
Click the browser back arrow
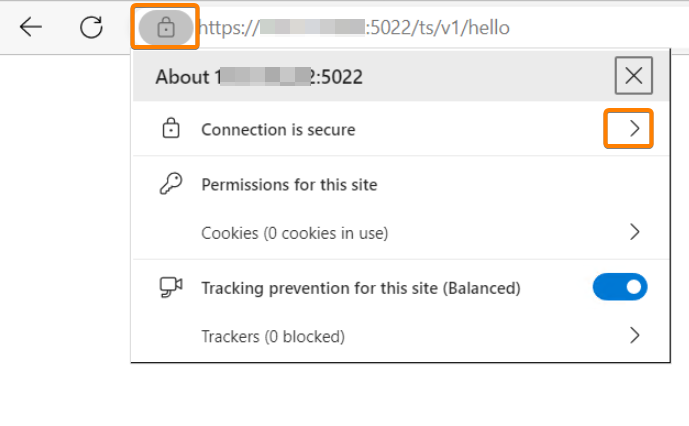[31, 27]
